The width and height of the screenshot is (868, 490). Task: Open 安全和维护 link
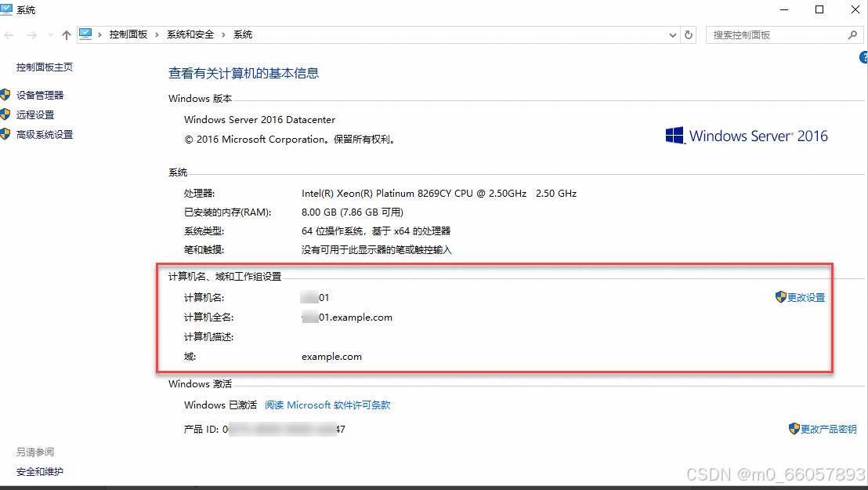40,472
